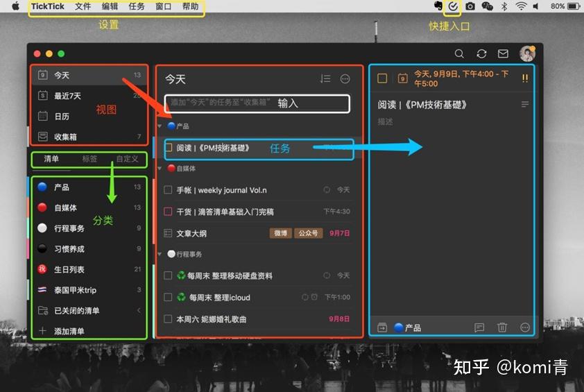This screenshot has height=392, width=584.
Task: Click the checklist icon of 文章大纲
Action: [x=168, y=233]
